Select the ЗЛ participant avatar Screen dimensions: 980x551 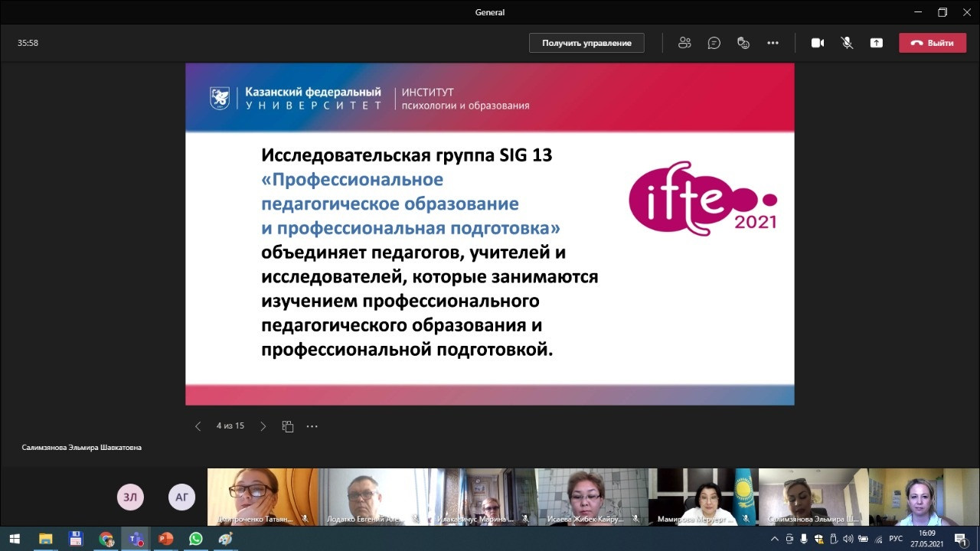tap(130, 497)
